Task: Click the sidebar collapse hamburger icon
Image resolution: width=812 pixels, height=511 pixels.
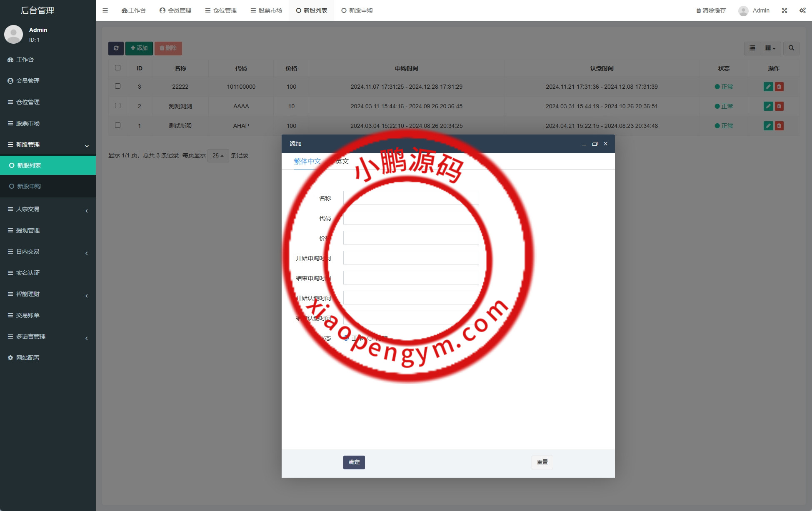Action: pos(105,10)
